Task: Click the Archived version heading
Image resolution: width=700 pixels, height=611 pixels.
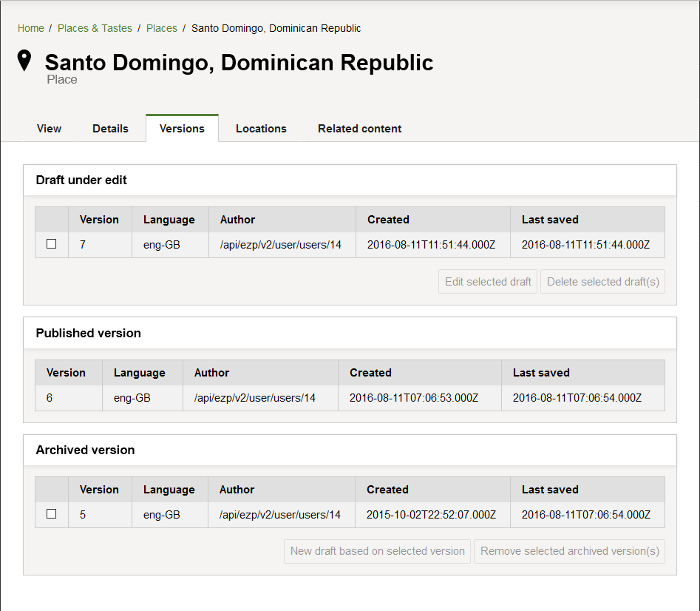Action: pos(85,450)
